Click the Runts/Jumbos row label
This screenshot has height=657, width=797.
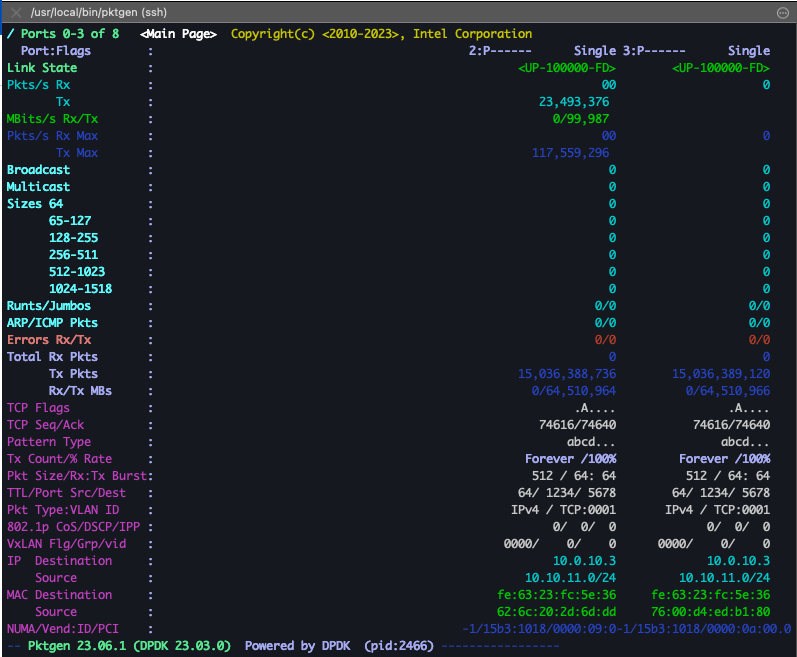pos(49,306)
